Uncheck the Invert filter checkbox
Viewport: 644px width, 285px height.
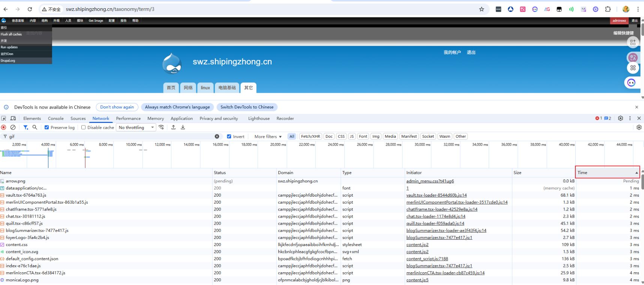(229, 137)
